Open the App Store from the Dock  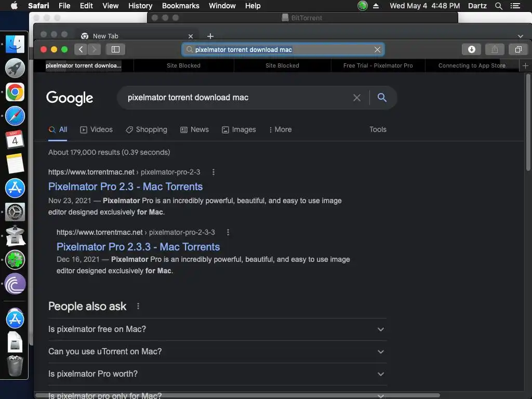coord(15,188)
